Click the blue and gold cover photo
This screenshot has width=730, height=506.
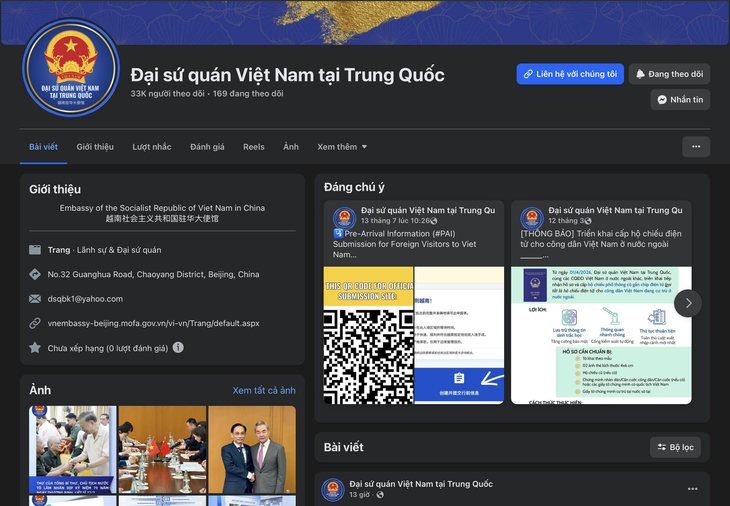pos(365,22)
